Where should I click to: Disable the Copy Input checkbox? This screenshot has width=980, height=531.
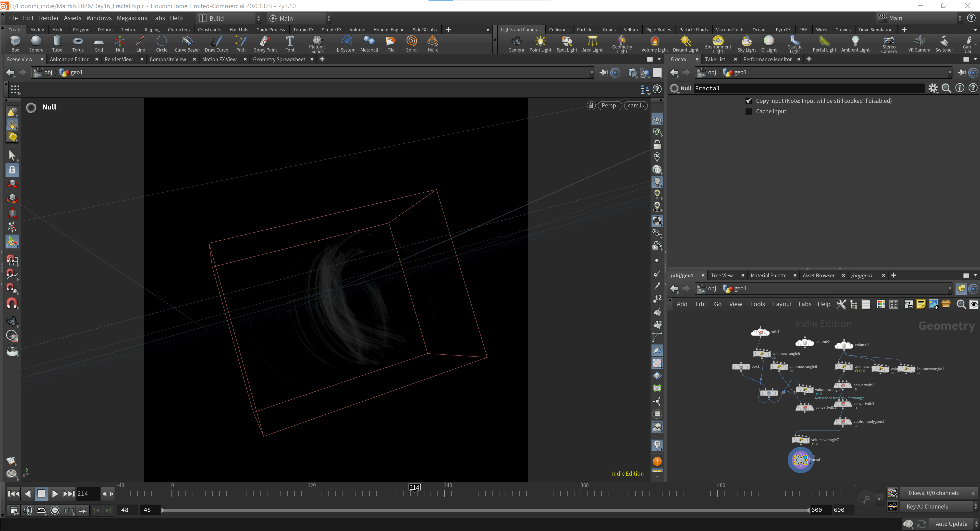pyautogui.click(x=749, y=101)
